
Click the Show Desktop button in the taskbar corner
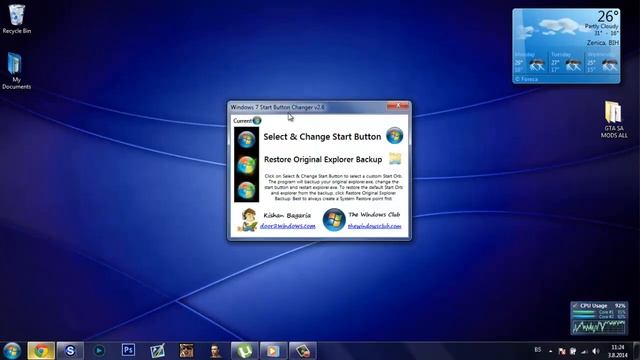click(636, 351)
